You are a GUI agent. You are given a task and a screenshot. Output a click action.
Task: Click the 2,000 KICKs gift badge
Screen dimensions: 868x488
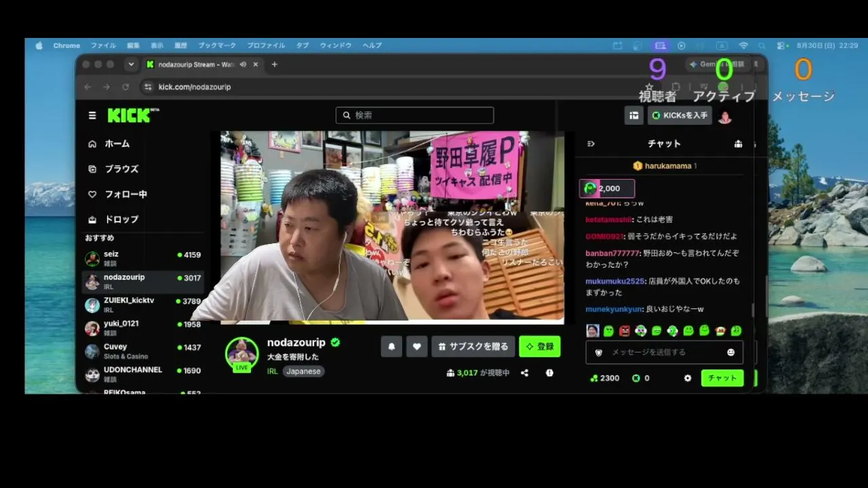[607, 188]
